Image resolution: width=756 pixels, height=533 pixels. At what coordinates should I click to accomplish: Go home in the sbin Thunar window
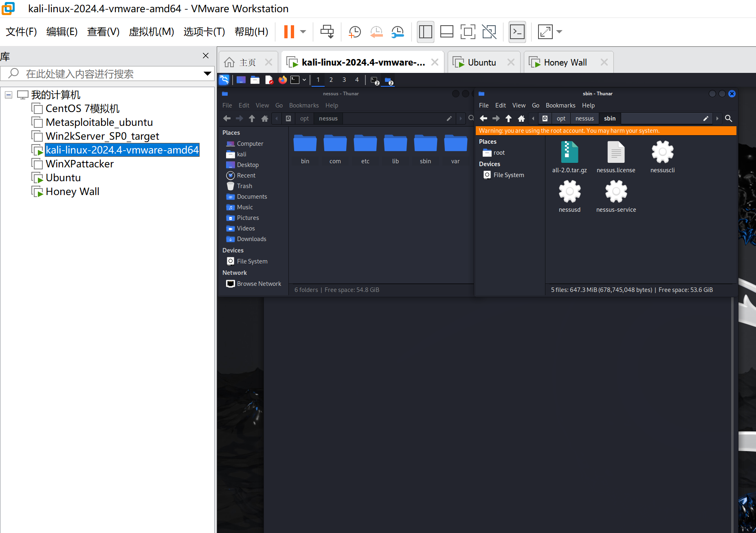[x=521, y=118]
